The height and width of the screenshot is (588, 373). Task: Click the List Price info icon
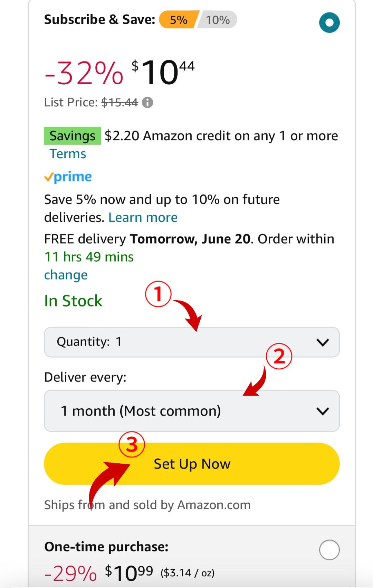[x=147, y=103]
